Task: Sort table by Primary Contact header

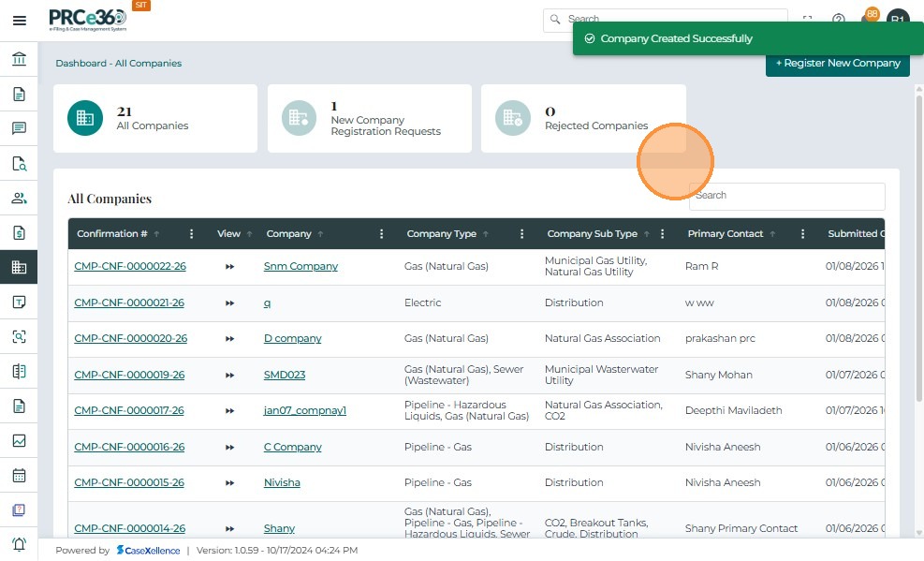Action: [x=726, y=234]
